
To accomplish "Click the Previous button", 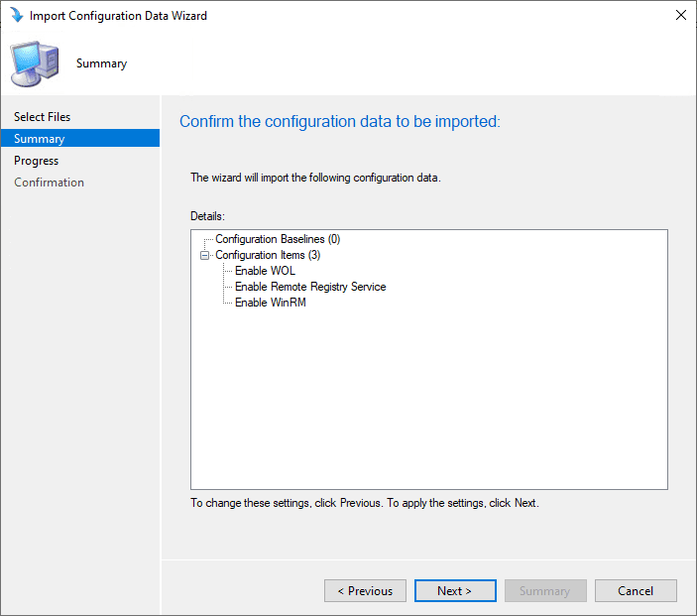I will 365,591.
